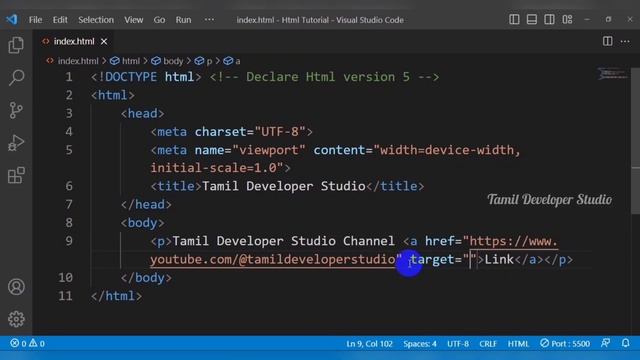Split the editor to the right
Viewport: 640px width, 360px height.
click(607, 41)
